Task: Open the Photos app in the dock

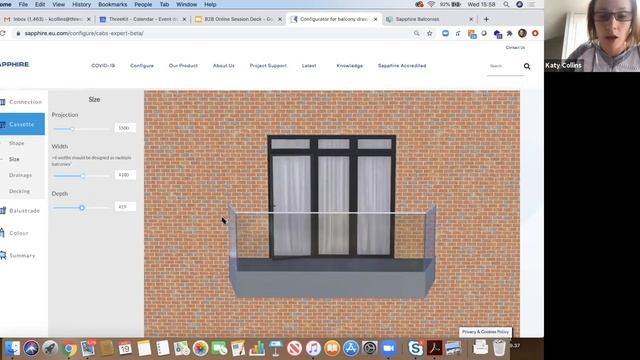Action: point(200,348)
